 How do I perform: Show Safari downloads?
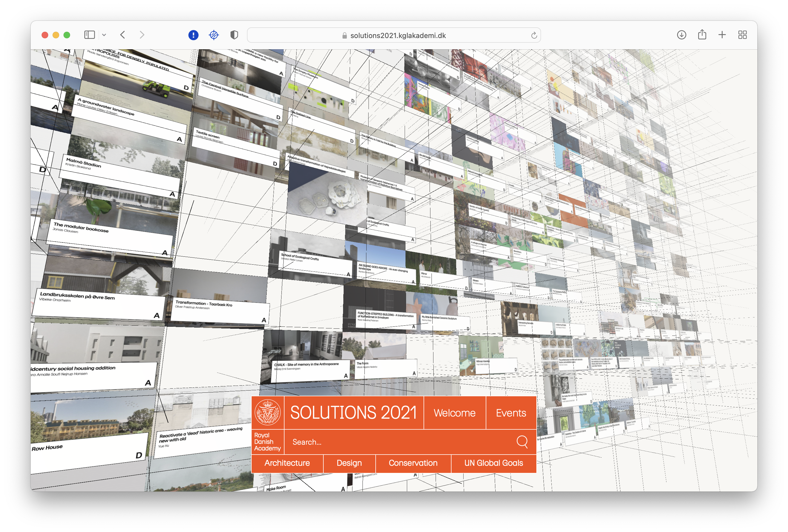pos(681,35)
